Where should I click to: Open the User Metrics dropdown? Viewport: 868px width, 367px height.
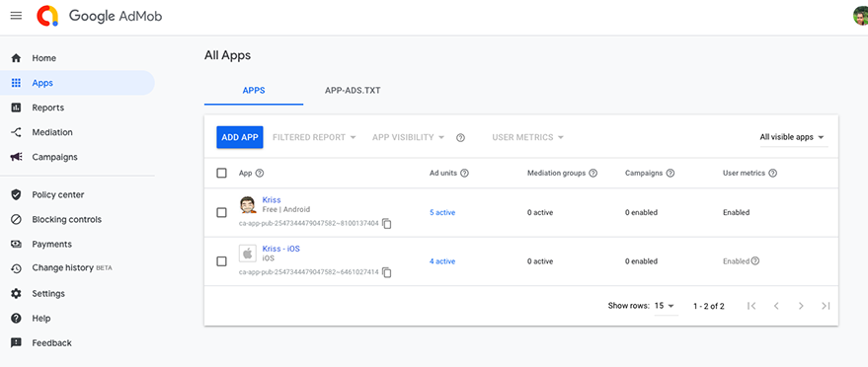coord(528,137)
